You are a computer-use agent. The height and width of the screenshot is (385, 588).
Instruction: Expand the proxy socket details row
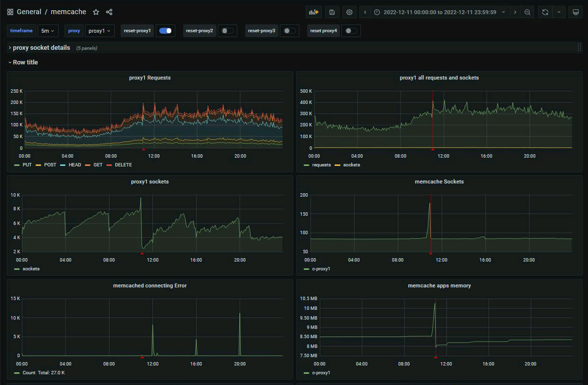click(42, 48)
